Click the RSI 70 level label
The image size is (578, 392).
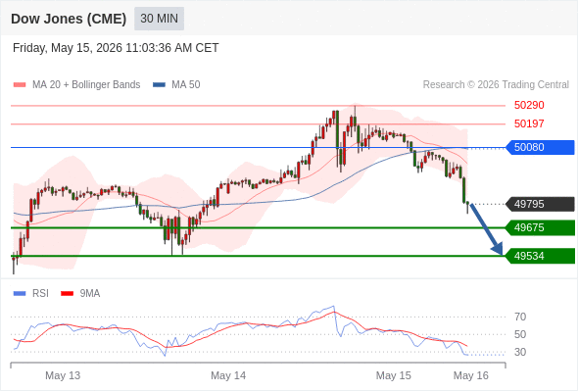click(x=520, y=317)
